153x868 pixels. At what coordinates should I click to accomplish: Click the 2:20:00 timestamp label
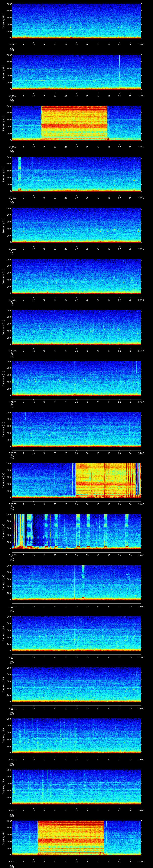point(12,351)
